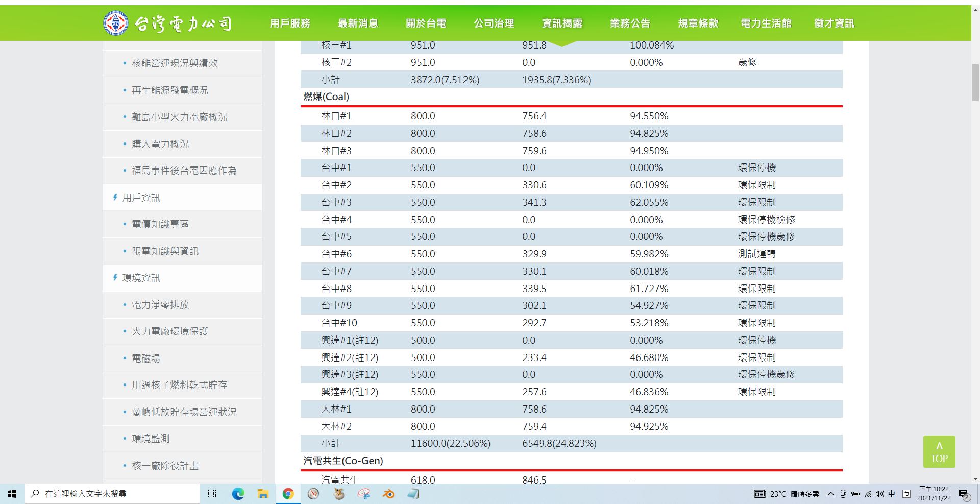The width and height of the screenshot is (980, 504).
Task: Open 限電知識與資訊 sidebar link
Action: pyautogui.click(x=165, y=251)
